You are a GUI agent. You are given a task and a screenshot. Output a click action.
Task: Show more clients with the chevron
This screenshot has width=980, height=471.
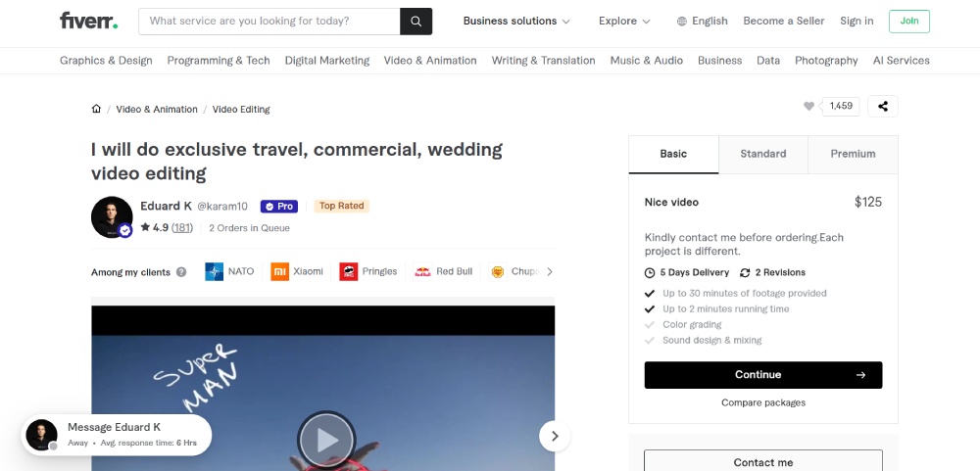click(x=550, y=272)
